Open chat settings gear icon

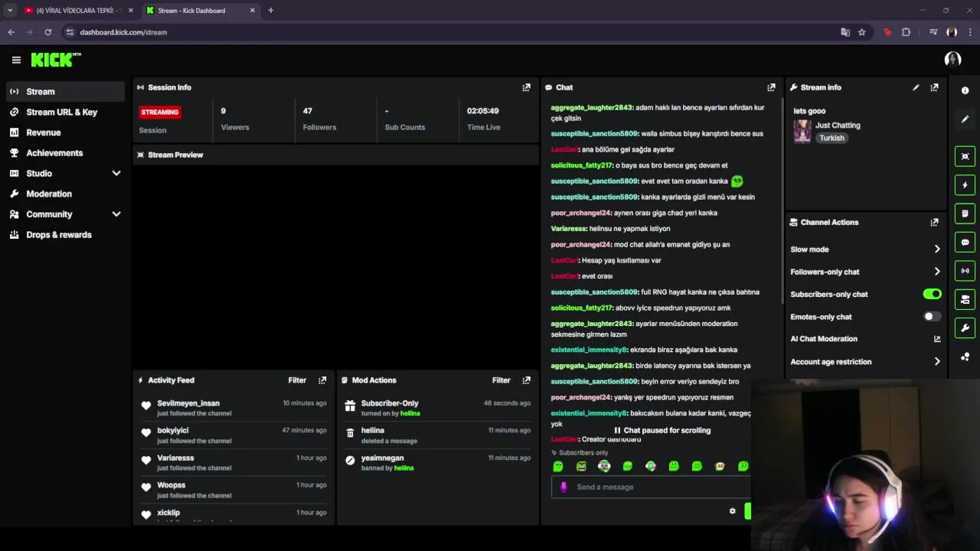click(732, 511)
